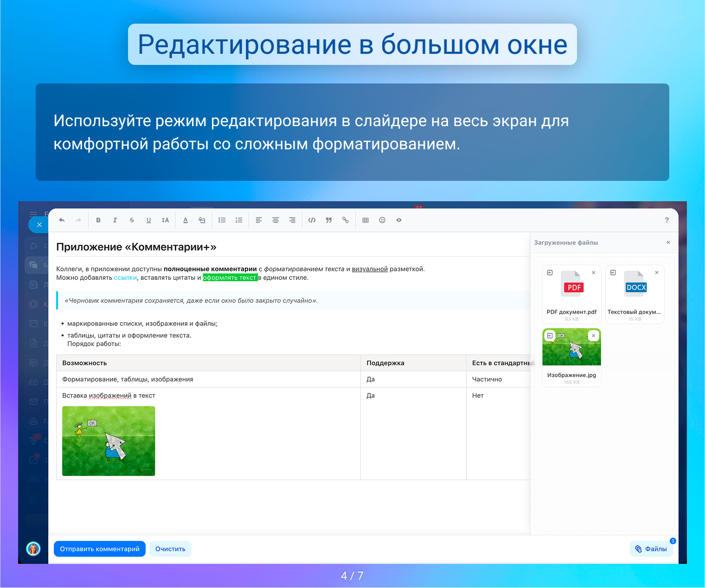Open the calendar icon in the background sidebar
The image size is (705, 588).
(33, 324)
